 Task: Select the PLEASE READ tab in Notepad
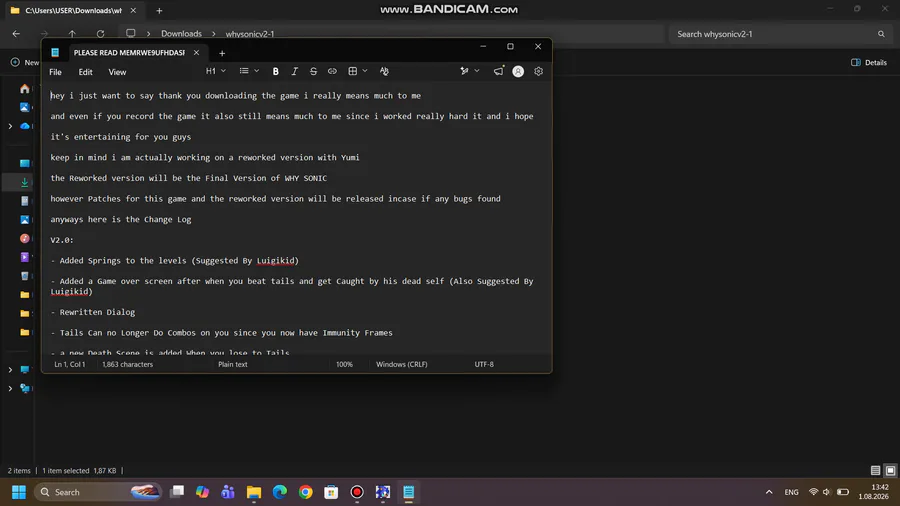click(129, 53)
